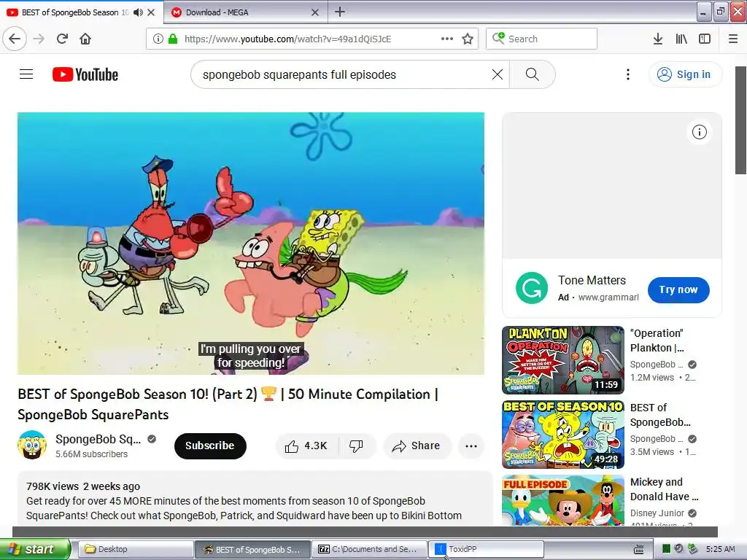Close the BEST of SpongeBob tab
Viewport: 747px width, 560px height.
point(151,12)
